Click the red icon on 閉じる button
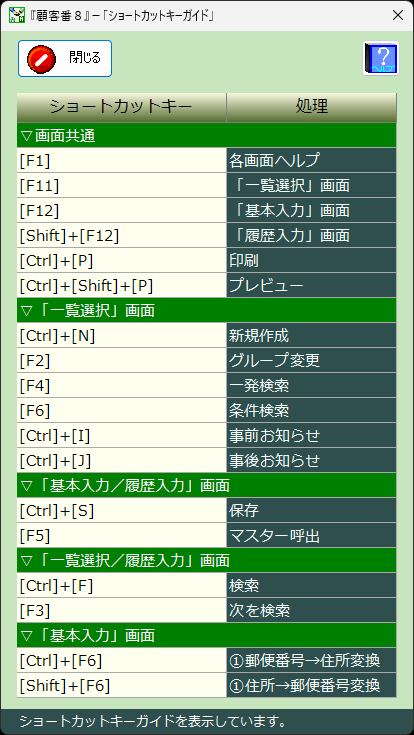The image size is (414, 735). [x=39, y=58]
